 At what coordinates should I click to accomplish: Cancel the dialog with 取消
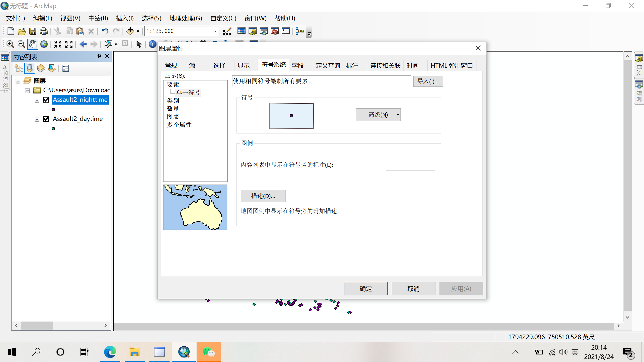tap(413, 289)
